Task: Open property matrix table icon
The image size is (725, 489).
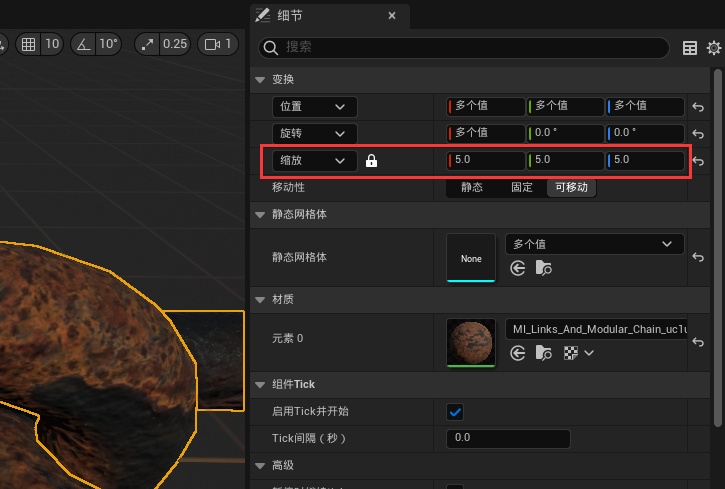Action: click(x=690, y=48)
